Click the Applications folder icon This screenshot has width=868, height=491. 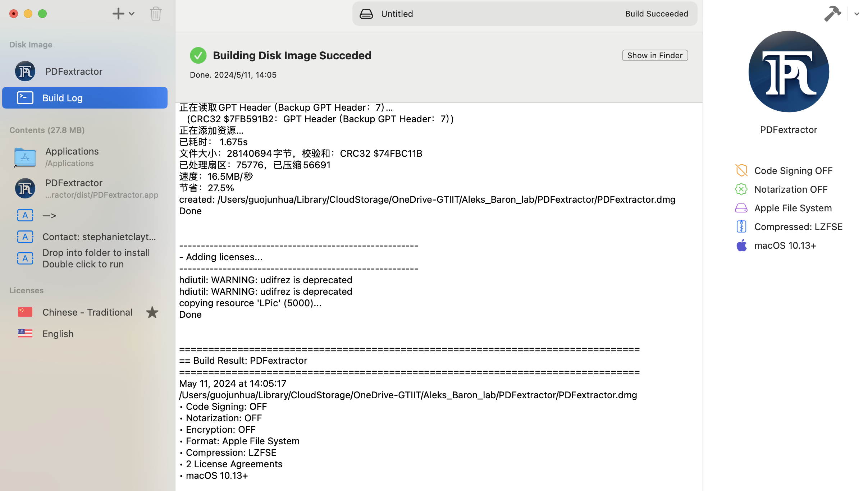(x=25, y=157)
